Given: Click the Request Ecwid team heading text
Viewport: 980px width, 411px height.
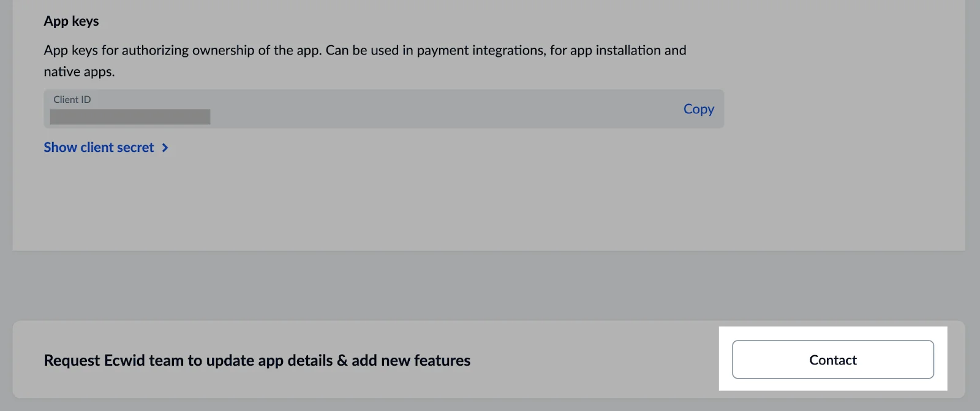Looking at the screenshot, I should [x=256, y=360].
